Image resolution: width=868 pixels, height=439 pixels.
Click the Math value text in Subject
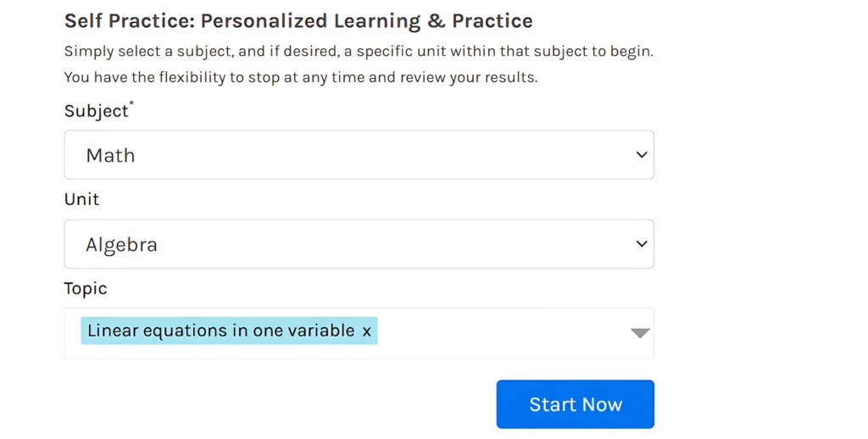(x=110, y=155)
